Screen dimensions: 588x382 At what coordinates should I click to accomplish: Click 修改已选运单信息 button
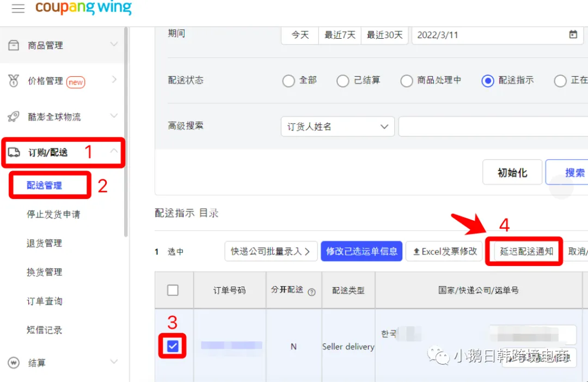pos(362,251)
